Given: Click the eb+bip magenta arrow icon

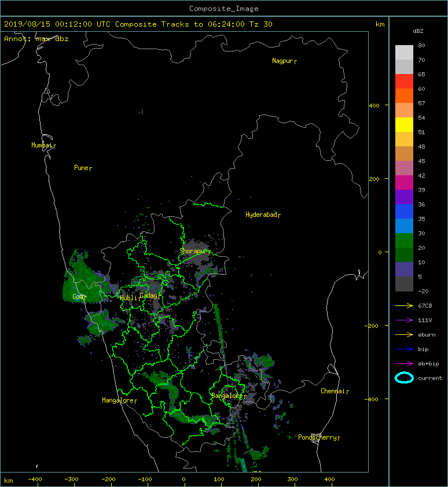Looking at the screenshot, I should pyautogui.click(x=404, y=364).
